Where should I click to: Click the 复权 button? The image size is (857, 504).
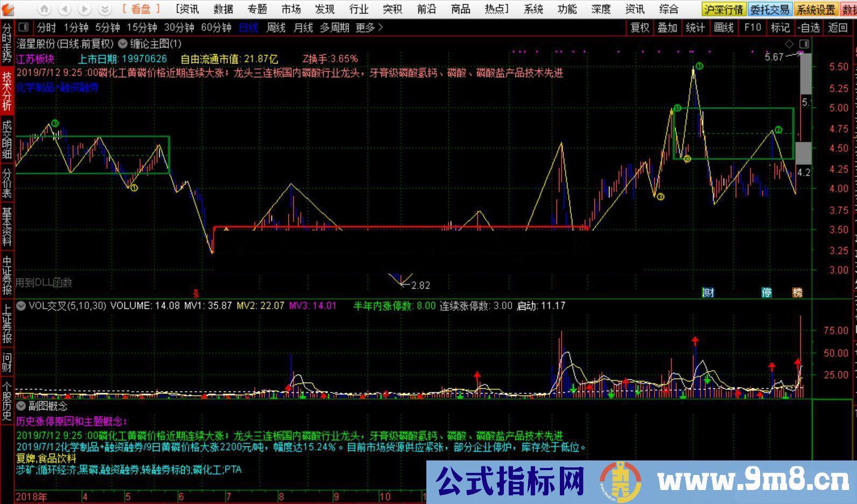click(640, 27)
